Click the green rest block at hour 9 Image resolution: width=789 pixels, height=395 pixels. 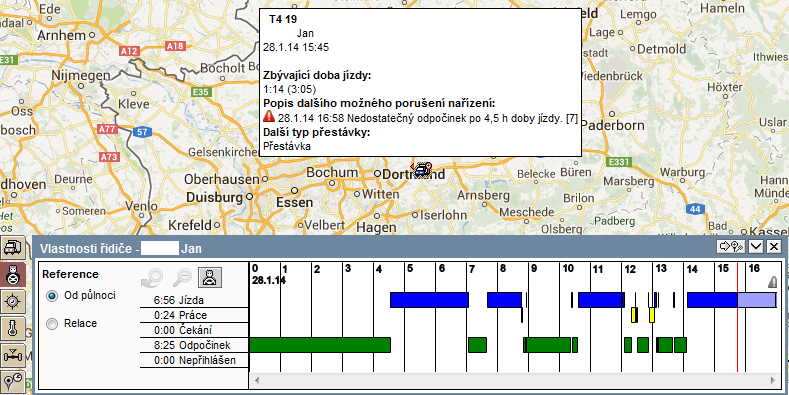[x=547, y=345]
